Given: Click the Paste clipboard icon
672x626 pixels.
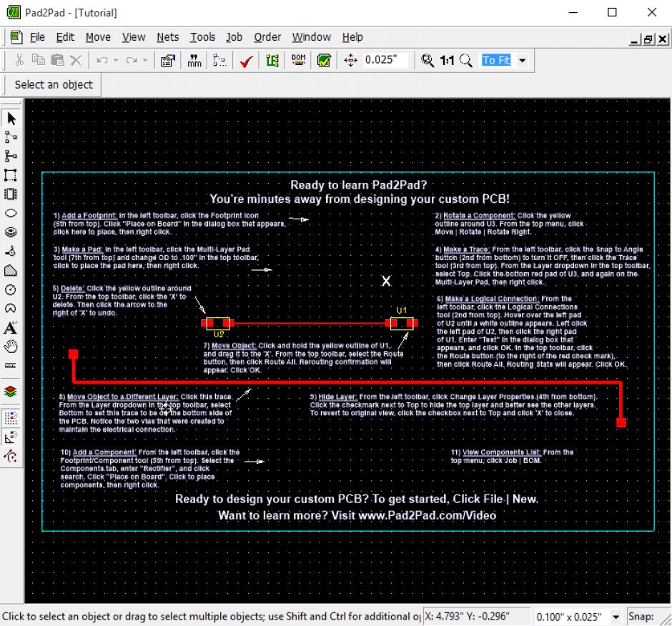Looking at the screenshot, I should pos(57,60).
